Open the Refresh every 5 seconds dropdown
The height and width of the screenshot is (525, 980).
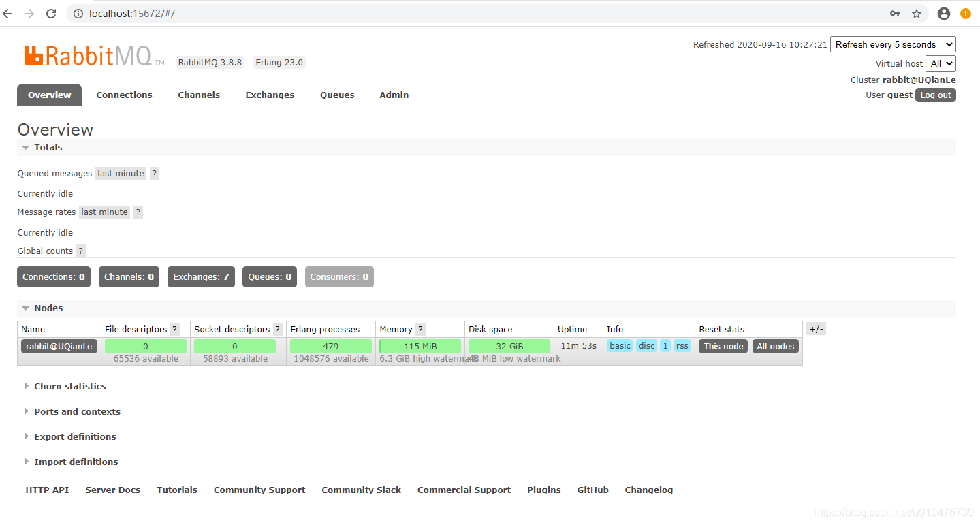(x=893, y=44)
